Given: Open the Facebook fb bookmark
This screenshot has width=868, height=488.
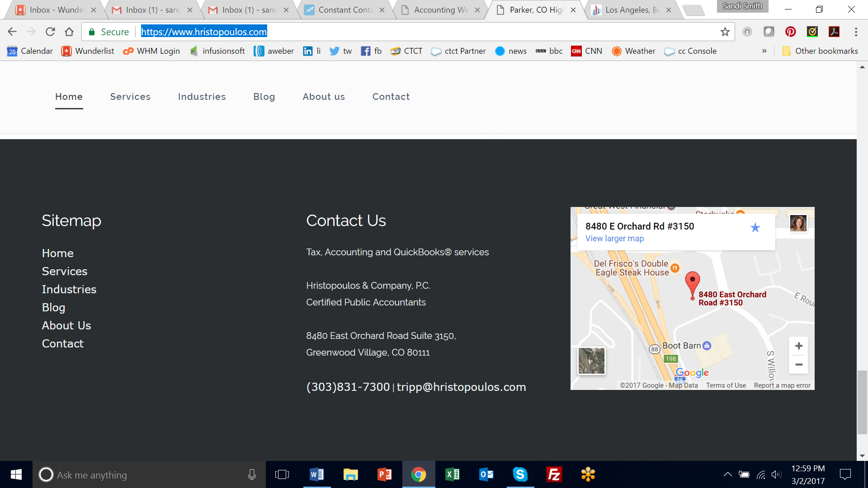Looking at the screenshot, I should (371, 51).
